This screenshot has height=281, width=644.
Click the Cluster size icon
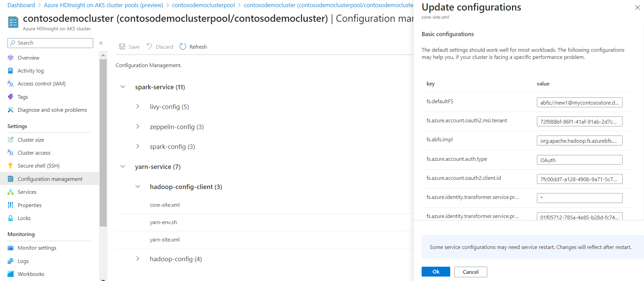[x=11, y=140]
